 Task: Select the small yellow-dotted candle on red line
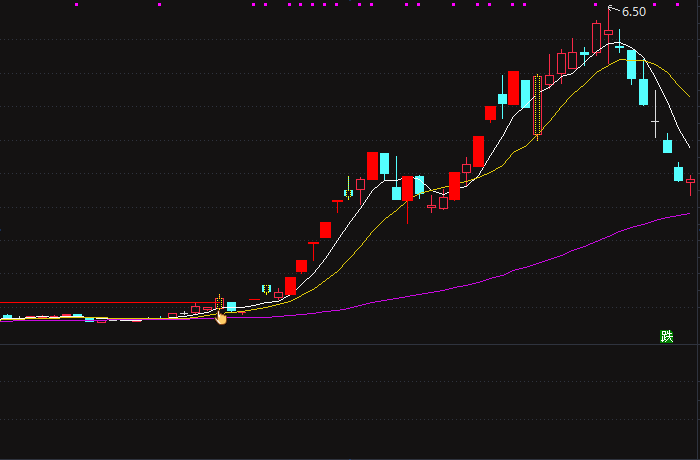[219, 302]
